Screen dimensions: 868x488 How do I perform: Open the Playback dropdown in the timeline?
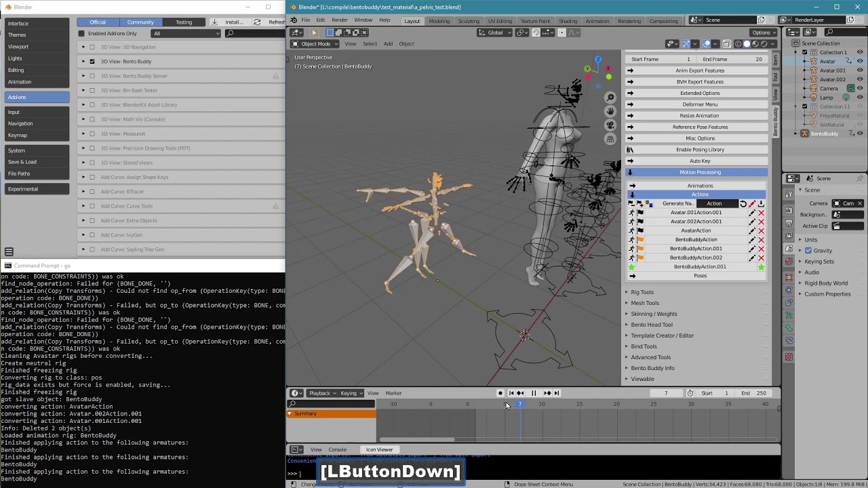click(x=323, y=393)
